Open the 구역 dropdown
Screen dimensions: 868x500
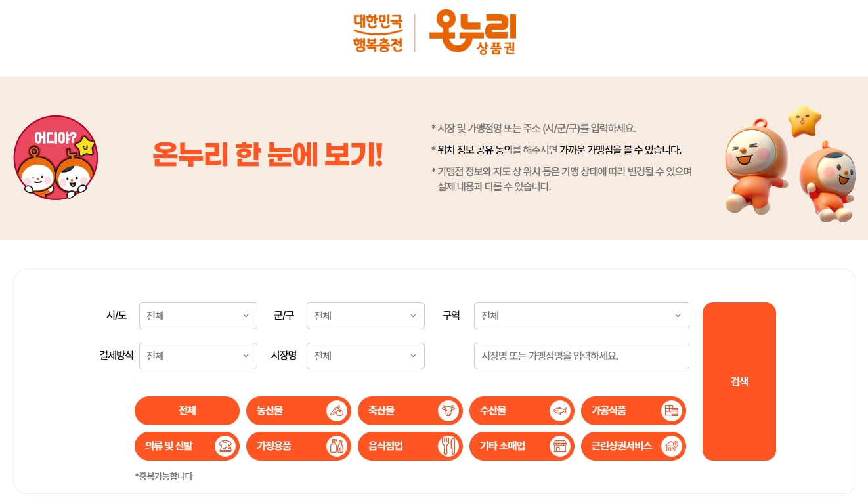(x=582, y=316)
